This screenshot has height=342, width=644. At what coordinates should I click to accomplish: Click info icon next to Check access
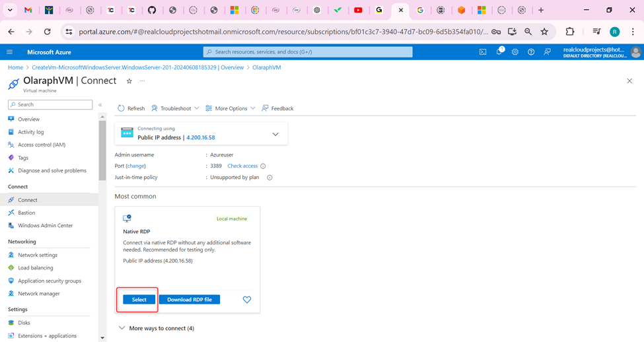[x=263, y=166]
